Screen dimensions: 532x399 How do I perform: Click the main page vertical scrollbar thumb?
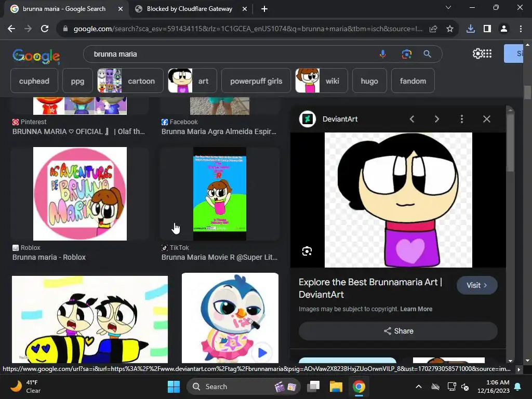click(x=527, y=92)
